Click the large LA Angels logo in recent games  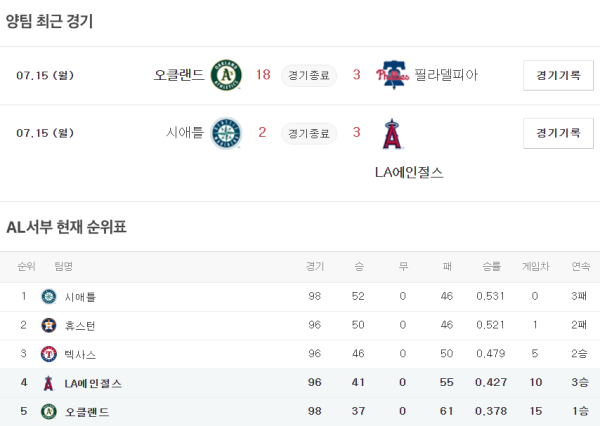391,133
